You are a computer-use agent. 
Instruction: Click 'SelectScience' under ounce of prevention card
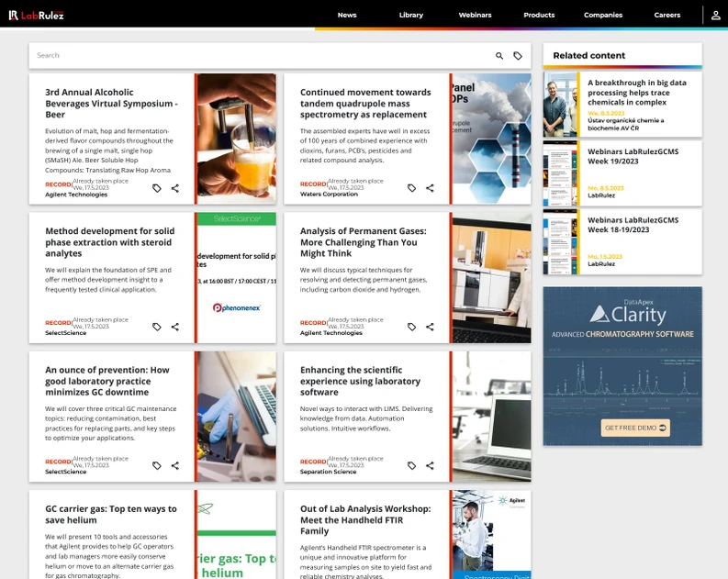click(65, 472)
